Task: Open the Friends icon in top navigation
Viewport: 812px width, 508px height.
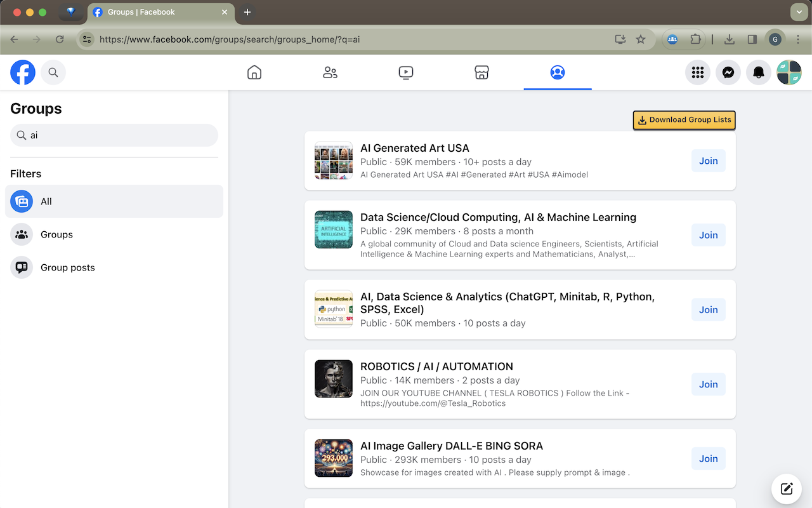Action: pyautogui.click(x=330, y=72)
